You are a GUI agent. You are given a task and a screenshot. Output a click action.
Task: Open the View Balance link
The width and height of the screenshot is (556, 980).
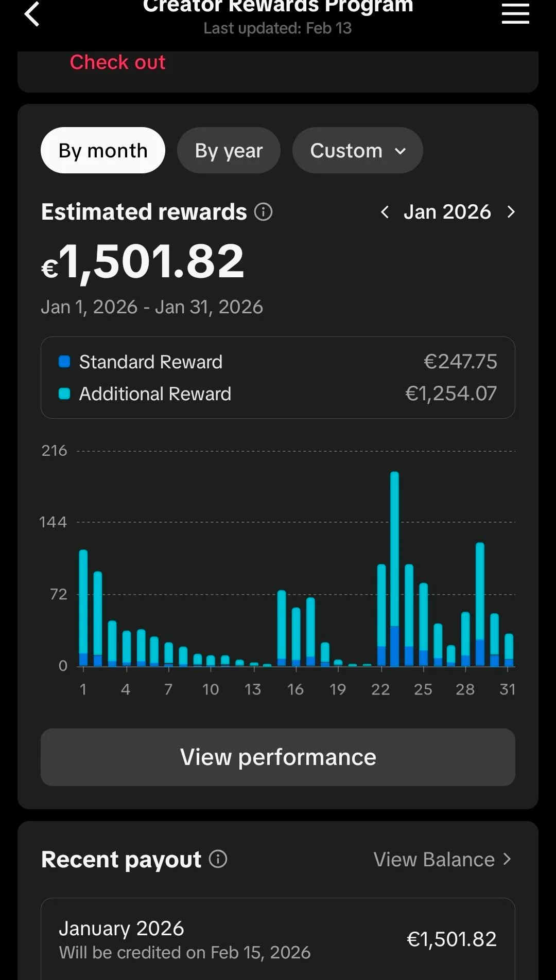click(434, 860)
